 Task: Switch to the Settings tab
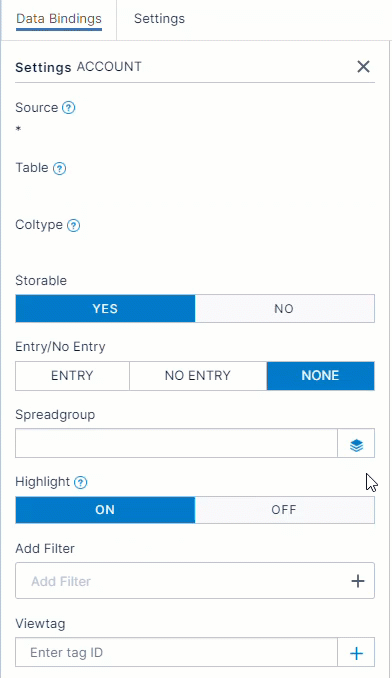point(159,19)
